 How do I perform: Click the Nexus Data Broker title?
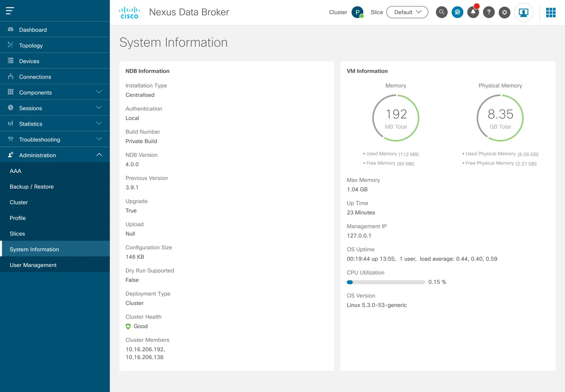click(x=189, y=12)
